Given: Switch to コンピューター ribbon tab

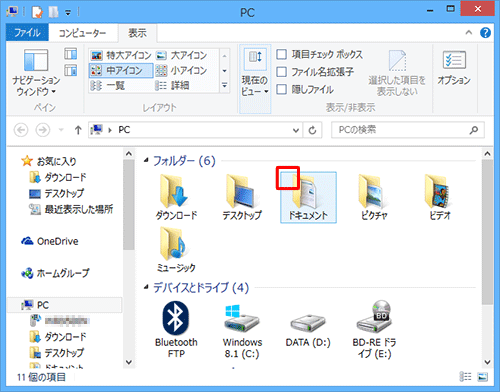Looking at the screenshot, I should pyautogui.click(x=82, y=33).
